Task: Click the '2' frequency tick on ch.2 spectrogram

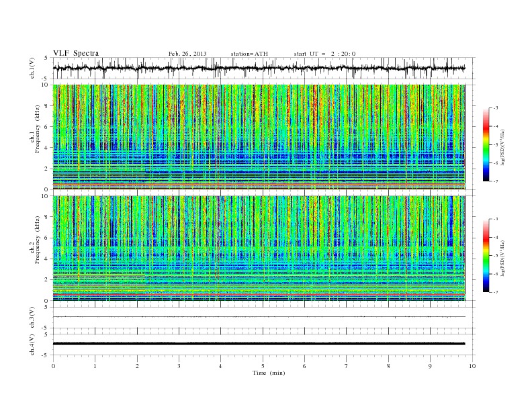Action: click(x=46, y=280)
